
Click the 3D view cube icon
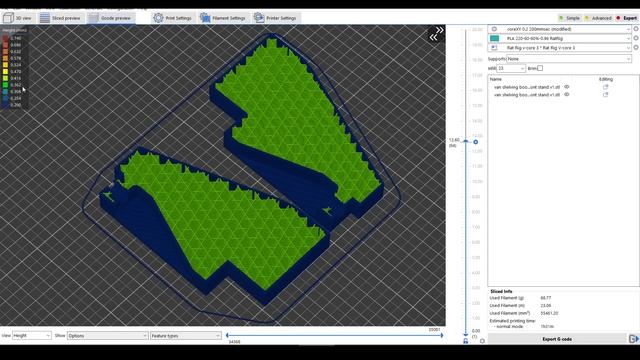pos(8,18)
